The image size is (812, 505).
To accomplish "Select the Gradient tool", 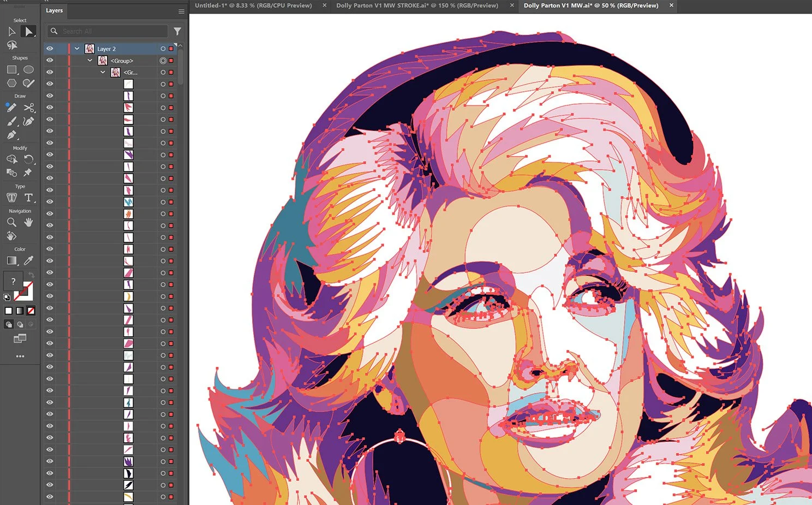I will tap(12, 261).
